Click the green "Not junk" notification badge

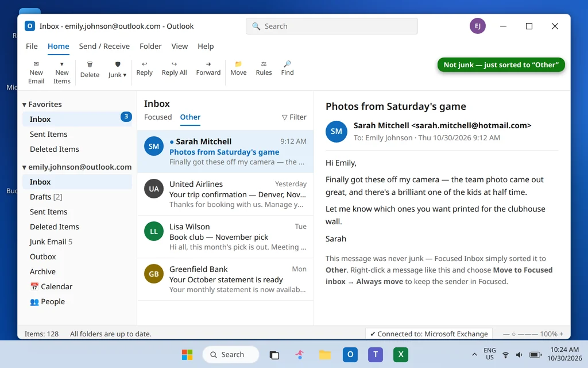[501, 64]
